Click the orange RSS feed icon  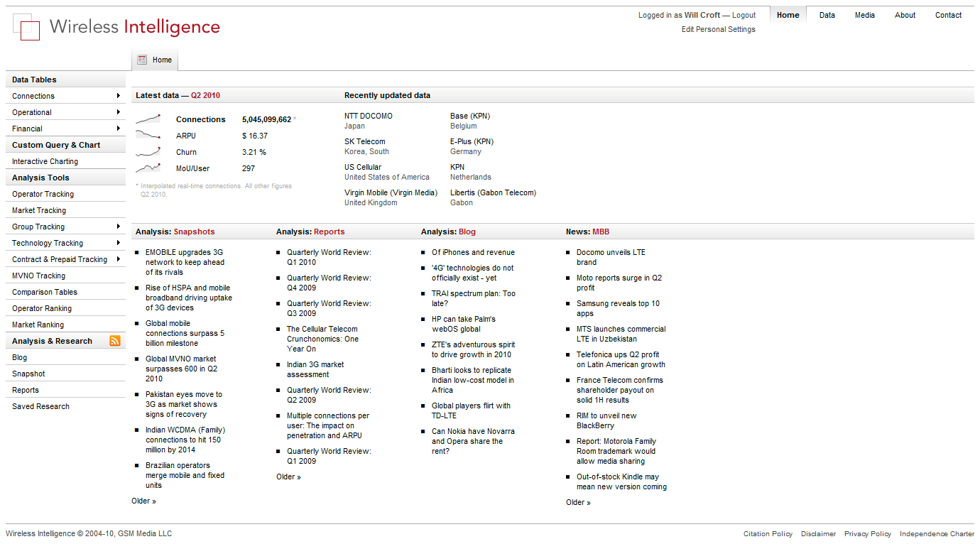[115, 341]
